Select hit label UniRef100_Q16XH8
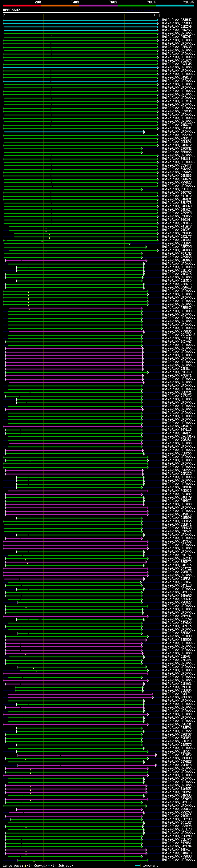This screenshot has width=197, height=868. point(177,558)
